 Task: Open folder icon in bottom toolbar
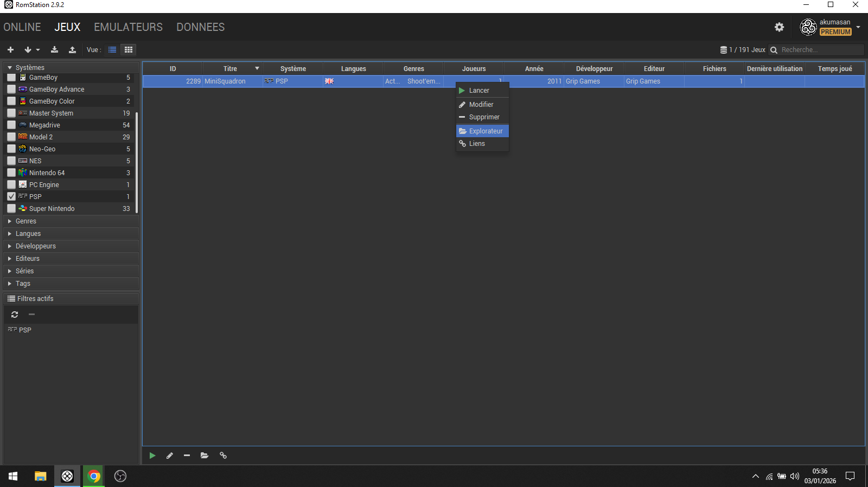point(205,456)
